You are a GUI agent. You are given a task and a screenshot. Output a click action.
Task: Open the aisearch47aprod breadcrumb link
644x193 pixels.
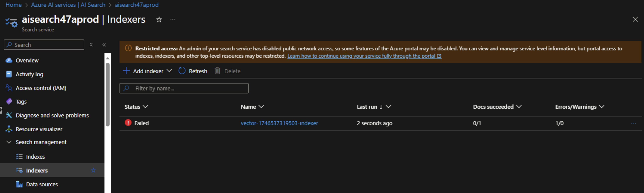tap(136, 5)
